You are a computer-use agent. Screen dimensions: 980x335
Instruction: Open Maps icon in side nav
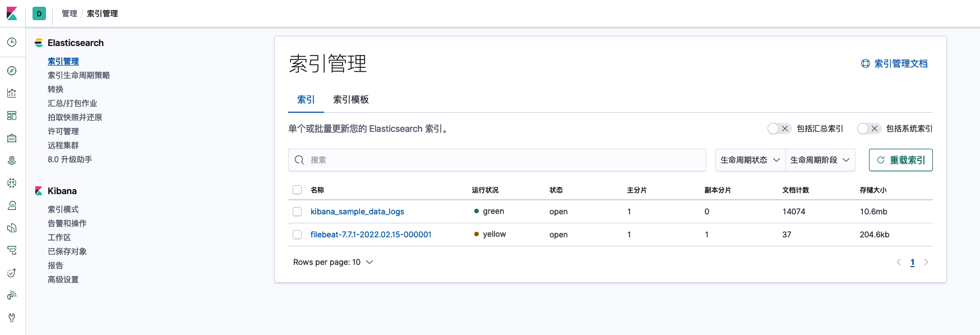tap(12, 160)
